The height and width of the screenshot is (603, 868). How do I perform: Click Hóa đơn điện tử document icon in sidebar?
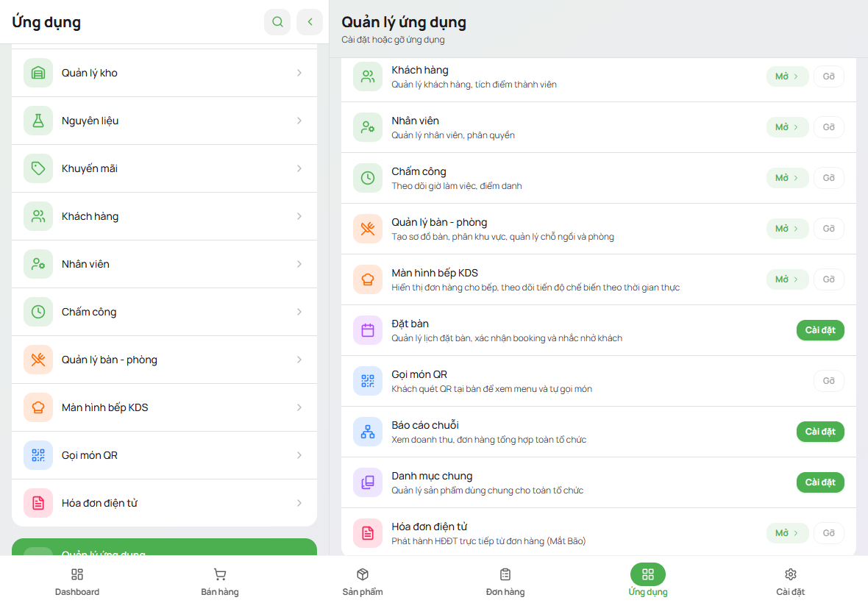click(x=38, y=503)
